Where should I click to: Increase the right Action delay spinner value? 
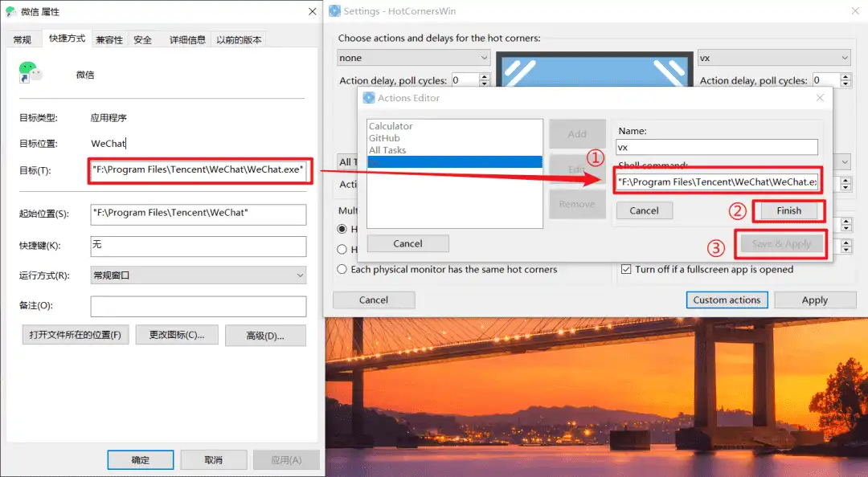point(845,76)
